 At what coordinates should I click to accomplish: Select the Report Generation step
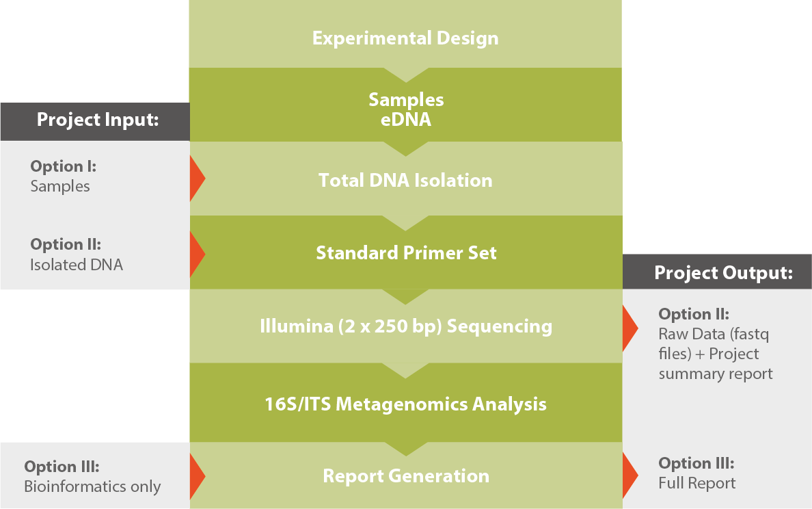(405, 475)
